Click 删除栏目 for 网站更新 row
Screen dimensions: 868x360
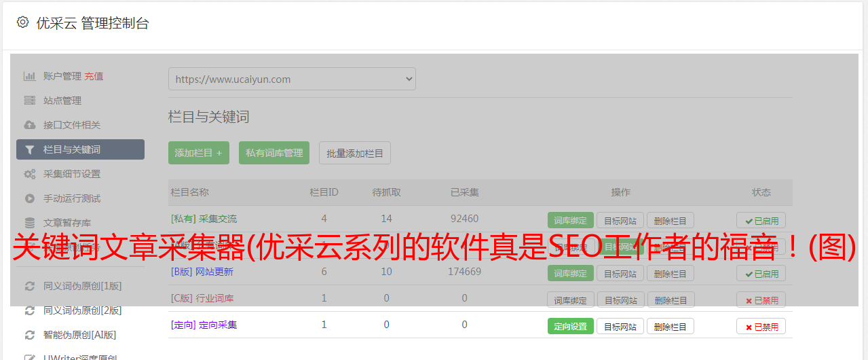pyautogui.click(x=671, y=273)
